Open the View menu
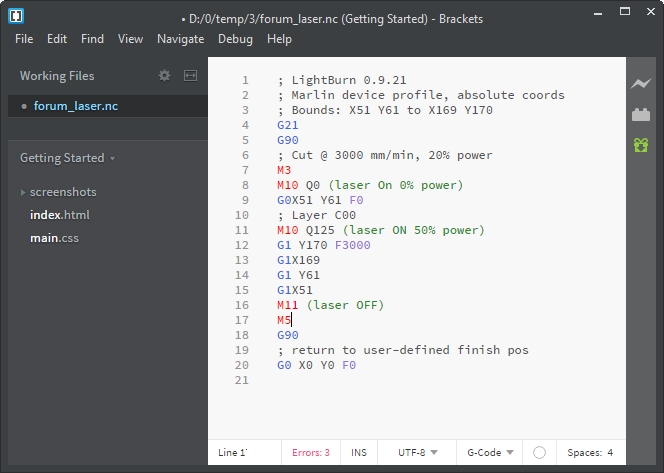Screen dimensions: 664x473 130,39
